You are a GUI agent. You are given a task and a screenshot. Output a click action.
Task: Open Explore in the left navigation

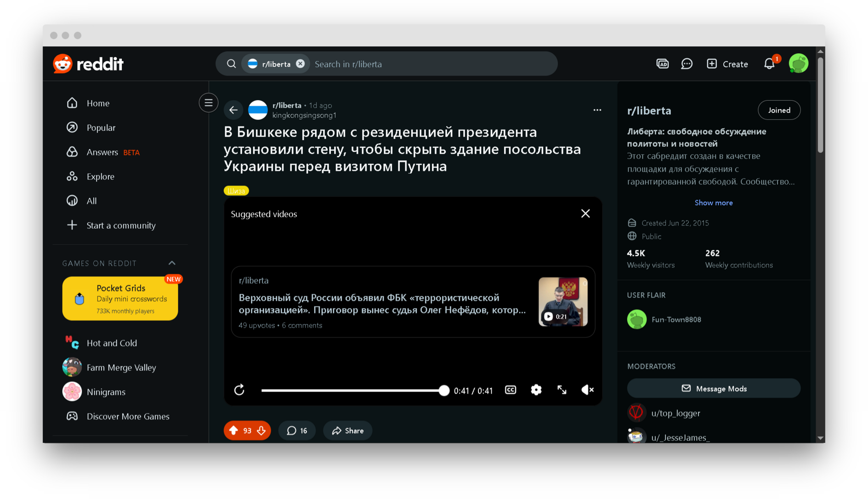[x=100, y=176]
